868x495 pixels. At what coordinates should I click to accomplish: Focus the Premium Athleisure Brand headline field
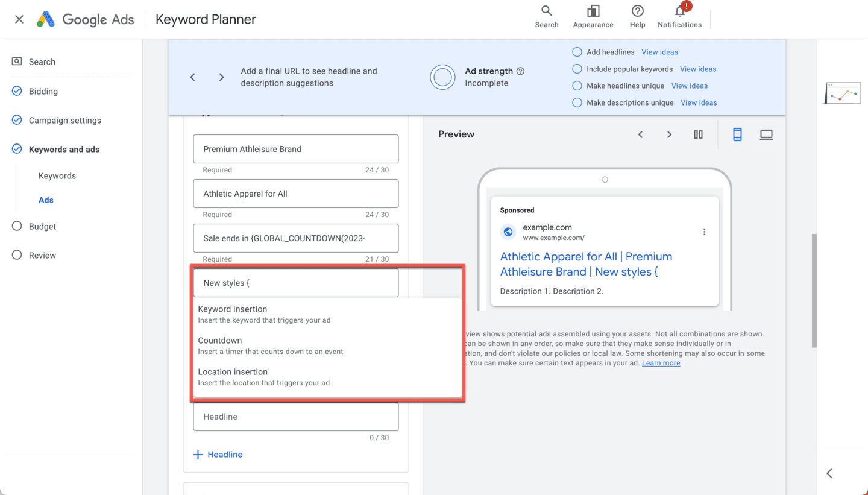296,149
